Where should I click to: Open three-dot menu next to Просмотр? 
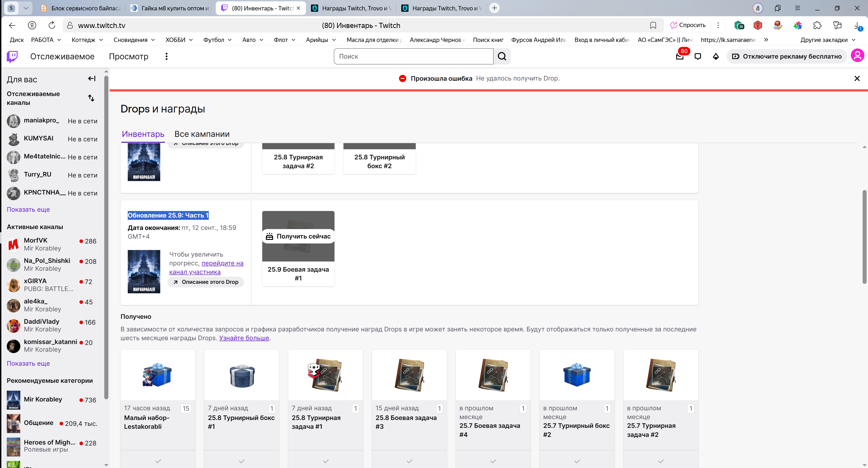tap(167, 57)
